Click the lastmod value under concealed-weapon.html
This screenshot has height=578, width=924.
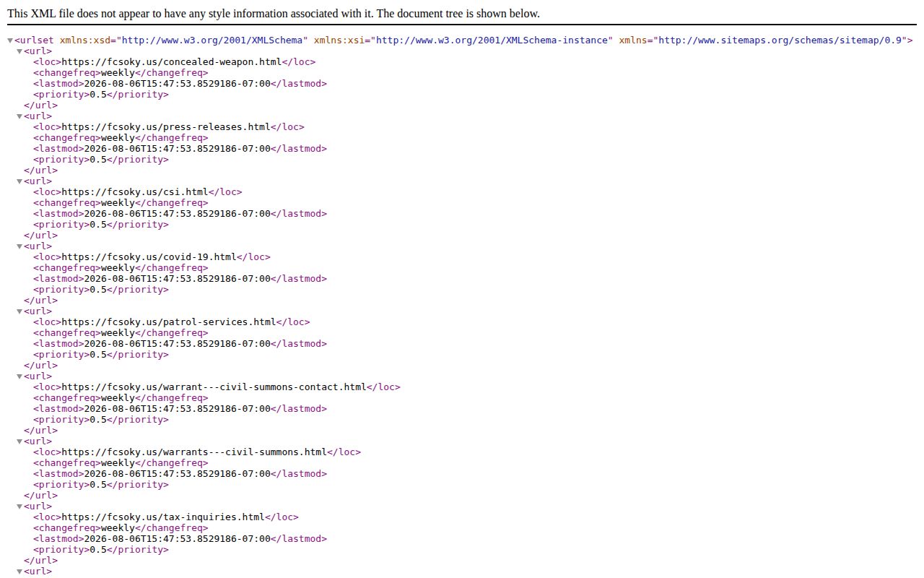point(178,84)
